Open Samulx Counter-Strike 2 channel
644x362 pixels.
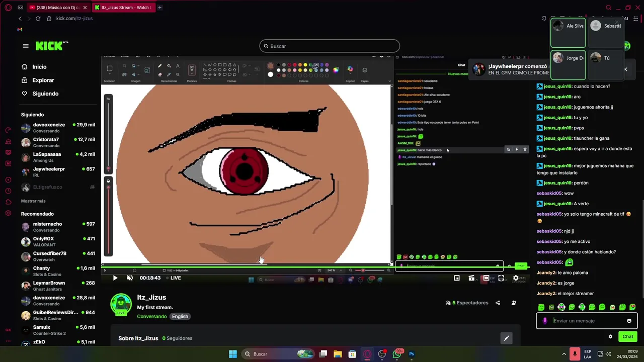(x=58, y=330)
